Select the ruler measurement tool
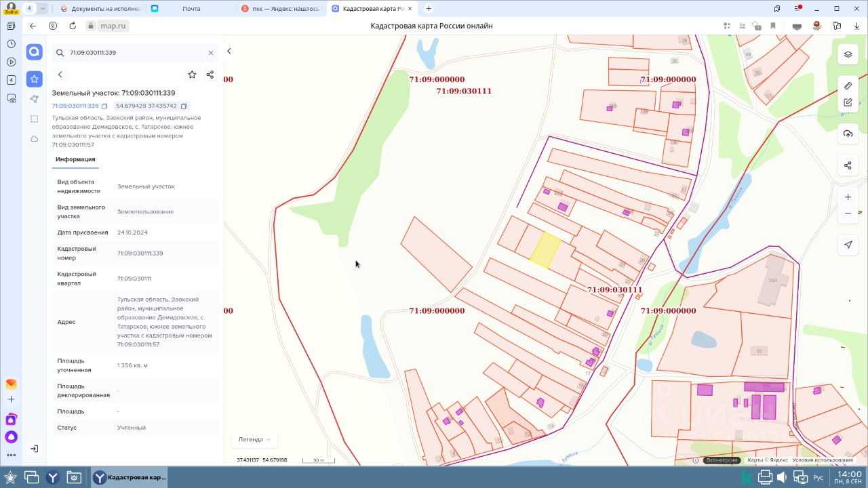 [x=848, y=86]
